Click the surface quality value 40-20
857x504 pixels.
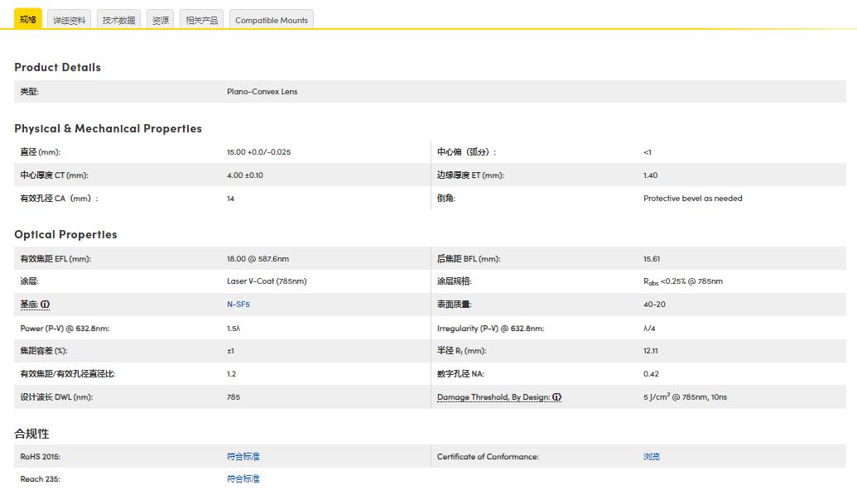click(654, 305)
